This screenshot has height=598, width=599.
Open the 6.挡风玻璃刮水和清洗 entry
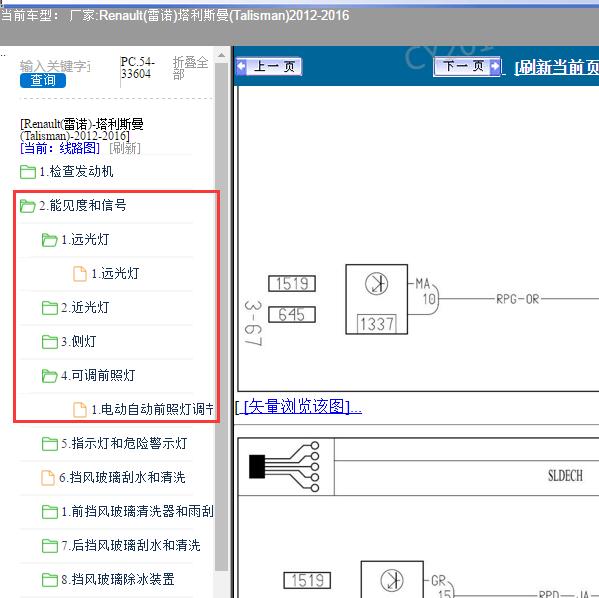click(122, 478)
